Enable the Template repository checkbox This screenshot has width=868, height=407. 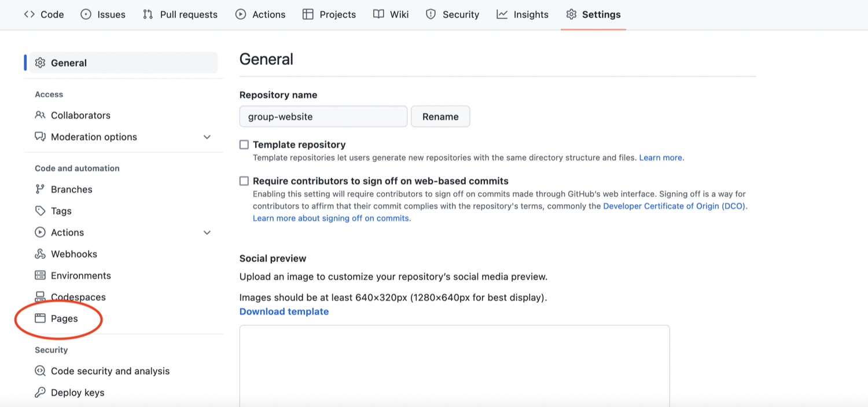[x=244, y=145]
